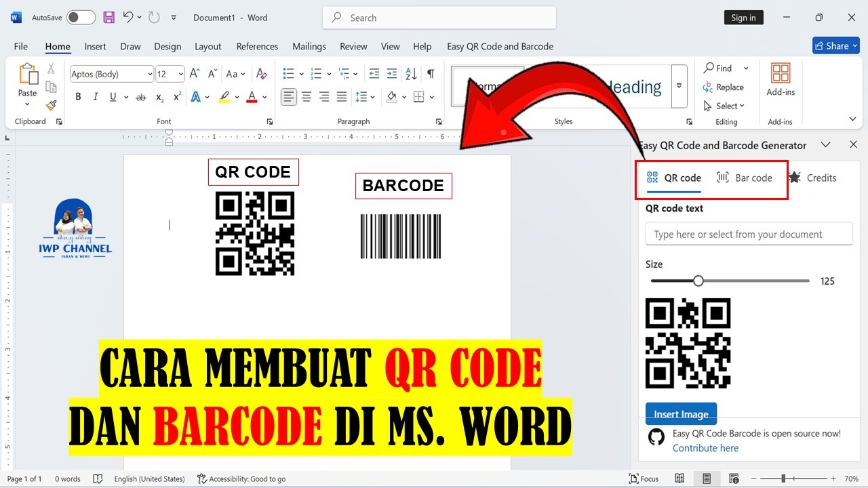This screenshot has height=488, width=868.
Task: Open the Layout tab
Action: [208, 46]
